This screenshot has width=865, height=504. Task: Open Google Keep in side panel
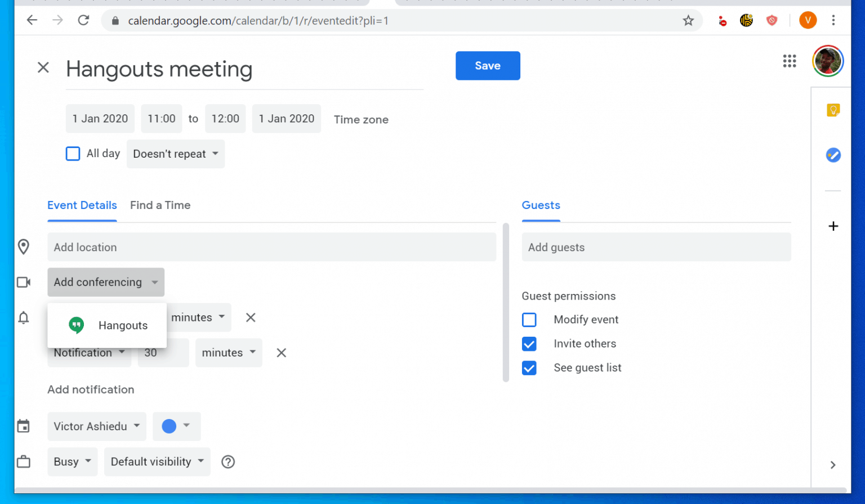[x=833, y=110]
